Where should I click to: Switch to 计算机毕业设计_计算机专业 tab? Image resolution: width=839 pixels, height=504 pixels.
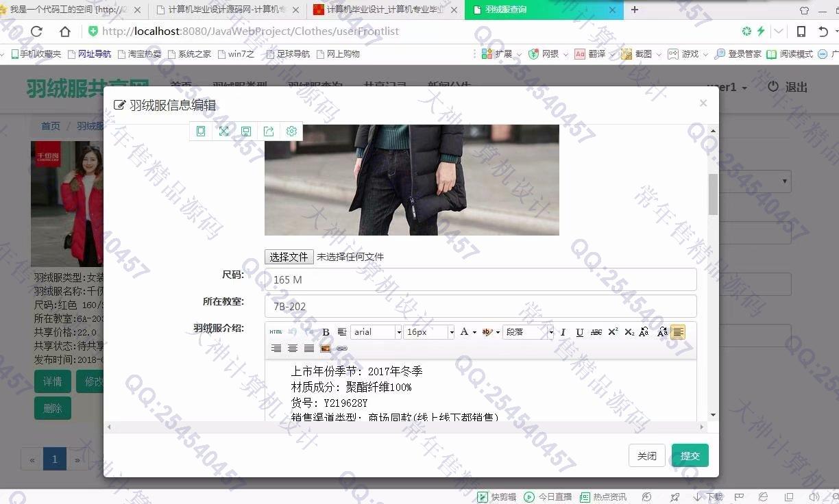(385, 10)
